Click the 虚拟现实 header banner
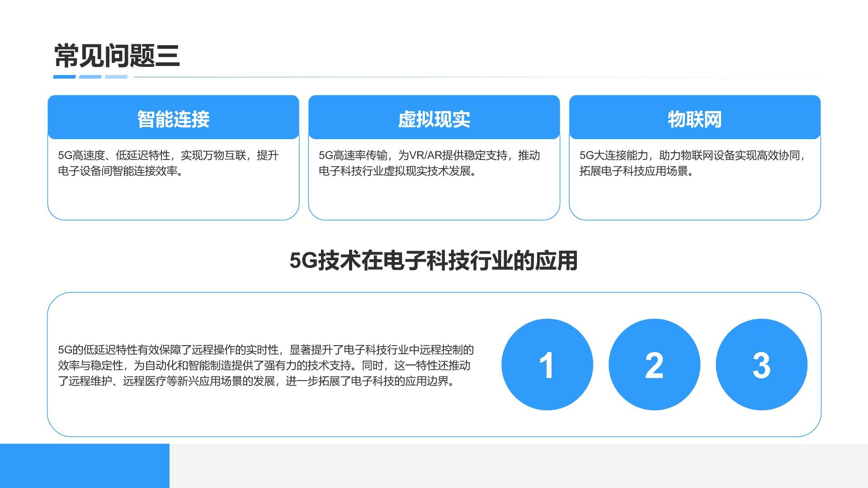Screen dimensions: 868x488 (x=434, y=117)
